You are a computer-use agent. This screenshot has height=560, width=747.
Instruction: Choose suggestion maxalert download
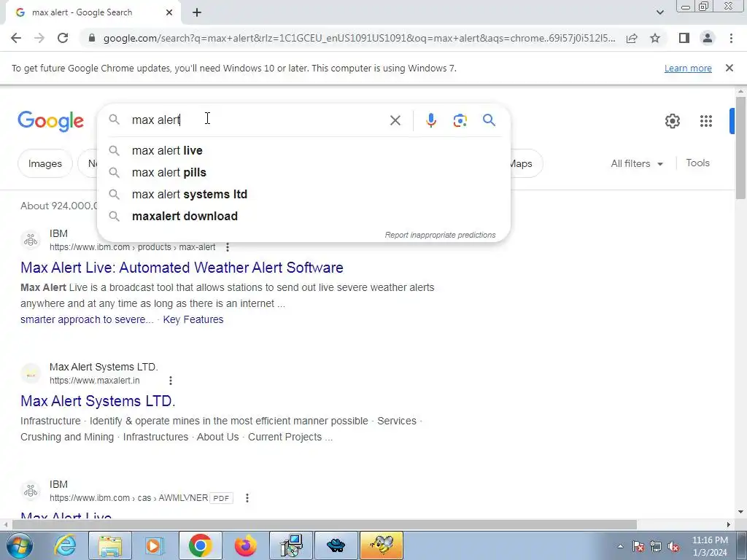click(303, 216)
